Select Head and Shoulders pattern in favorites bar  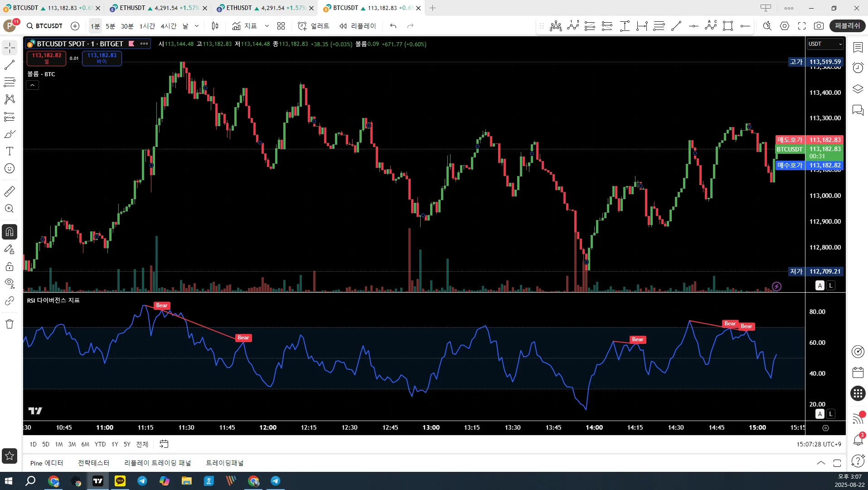point(556,26)
